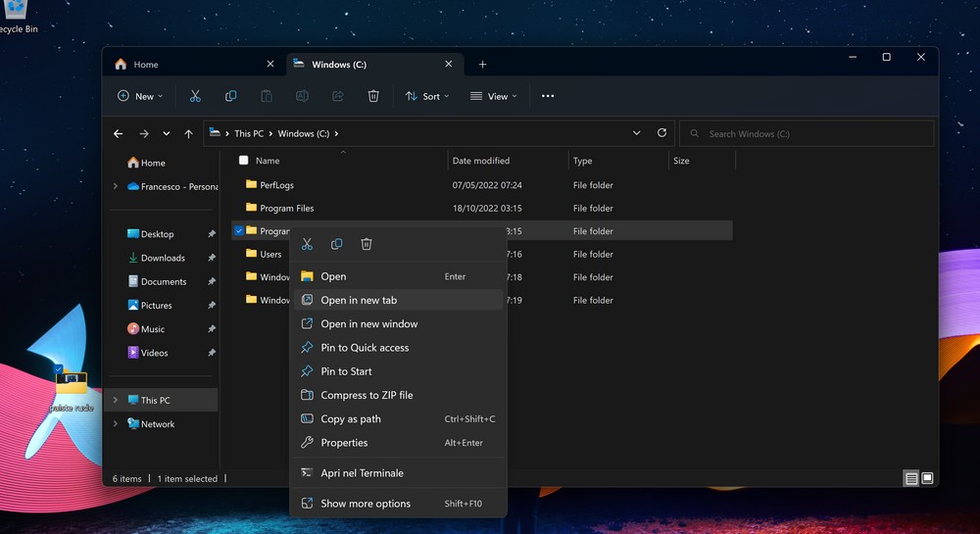The image size is (980, 534).
Task: Select Show more options
Action: [398, 503]
